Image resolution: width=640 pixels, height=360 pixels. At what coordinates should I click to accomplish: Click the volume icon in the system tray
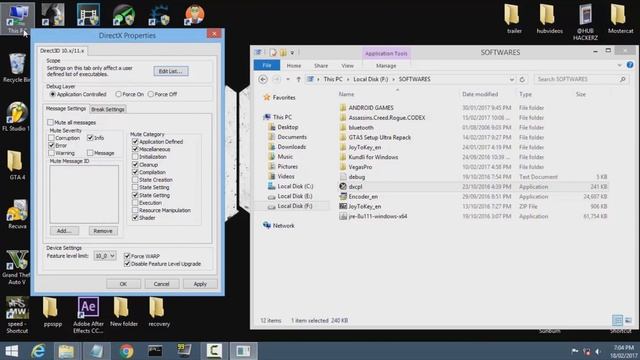coord(598,351)
